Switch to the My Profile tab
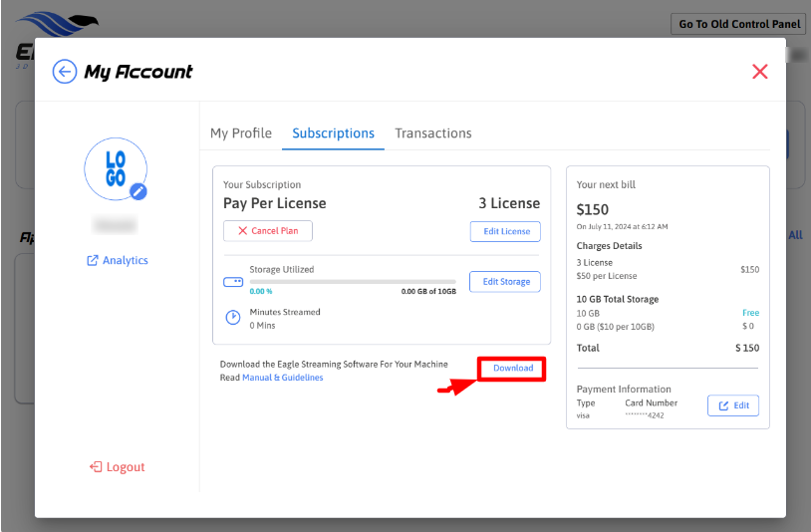 (x=241, y=133)
